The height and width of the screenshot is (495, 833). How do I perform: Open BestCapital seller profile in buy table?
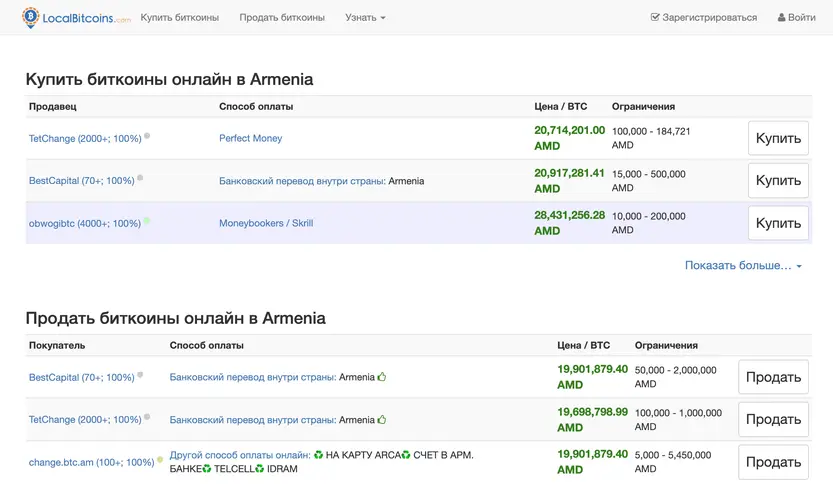[x=81, y=181]
